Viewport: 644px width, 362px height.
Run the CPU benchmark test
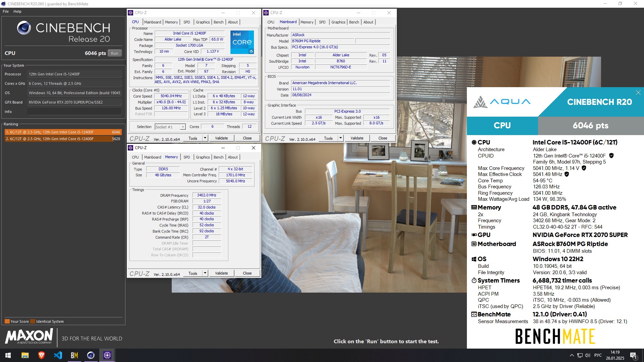[114, 53]
